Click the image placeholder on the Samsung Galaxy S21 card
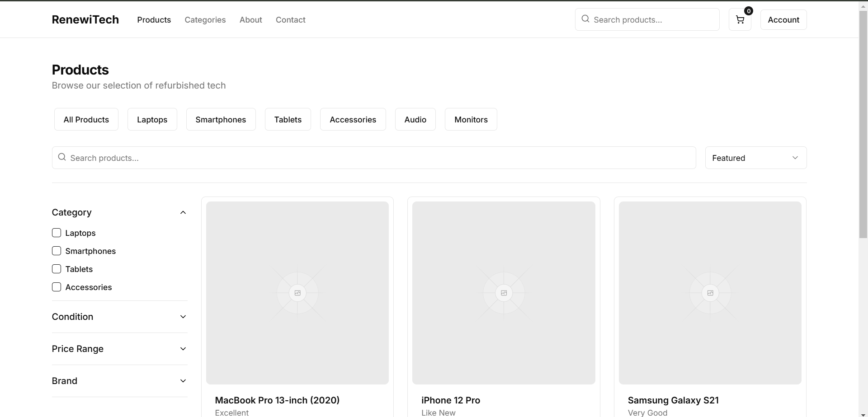 (x=710, y=292)
